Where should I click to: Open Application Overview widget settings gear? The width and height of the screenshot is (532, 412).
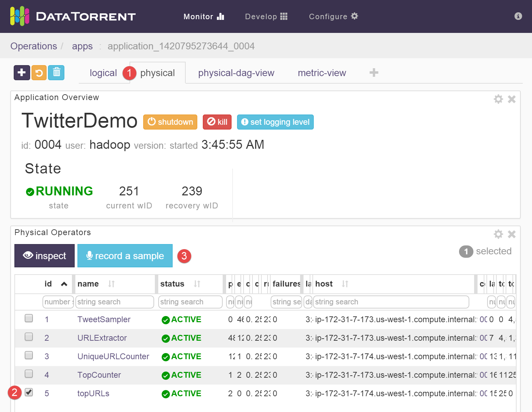tap(498, 99)
